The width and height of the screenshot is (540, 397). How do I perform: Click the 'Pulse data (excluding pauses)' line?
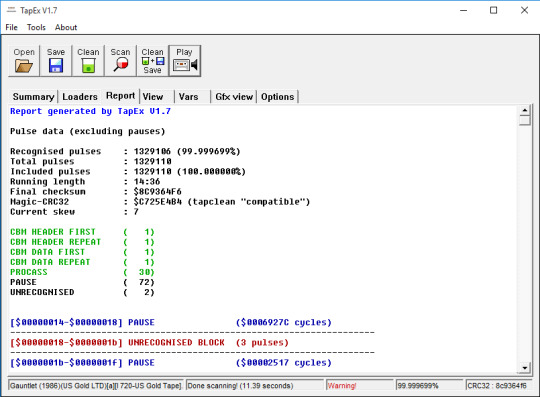pos(88,131)
